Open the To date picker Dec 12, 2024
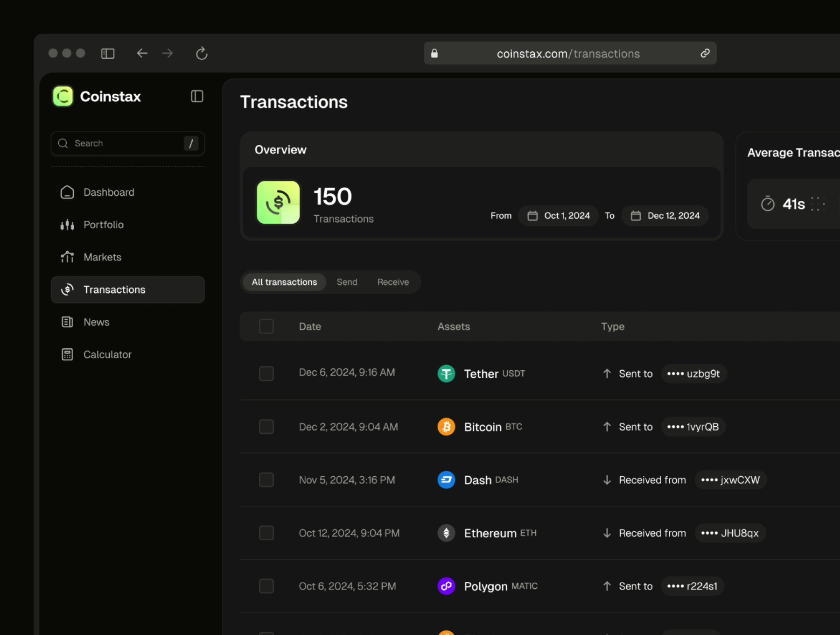Viewport: 840px width, 635px height. (665, 216)
